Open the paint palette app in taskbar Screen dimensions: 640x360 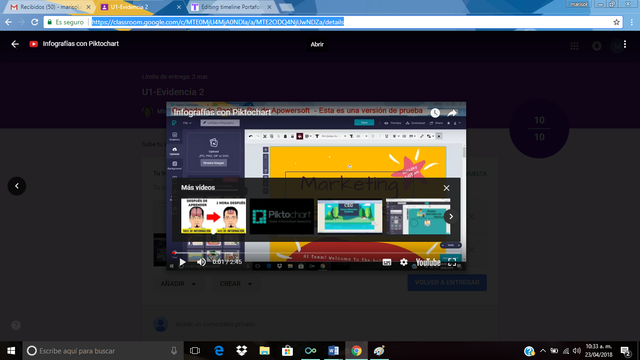tap(379, 351)
